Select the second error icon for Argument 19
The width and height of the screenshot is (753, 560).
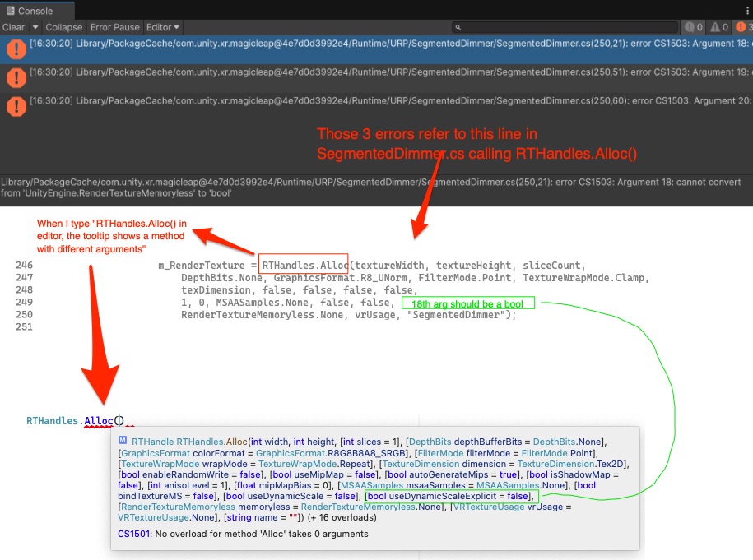click(16, 78)
